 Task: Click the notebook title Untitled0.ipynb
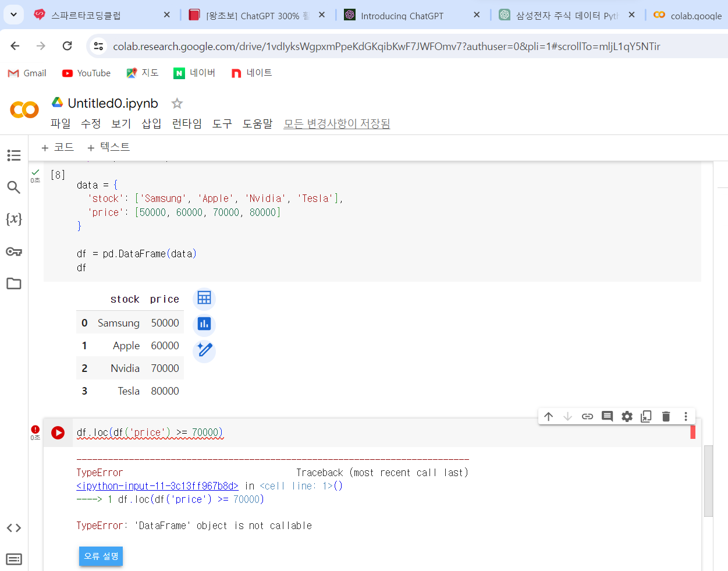(x=113, y=103)
